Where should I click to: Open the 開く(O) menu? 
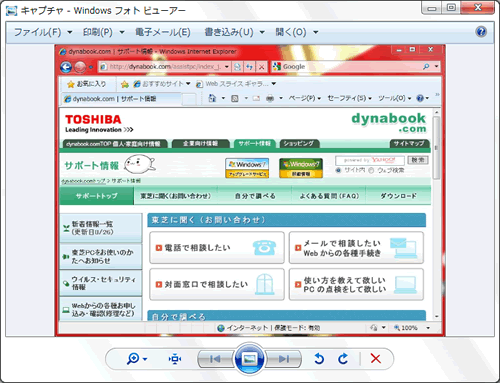coord(291,32)
